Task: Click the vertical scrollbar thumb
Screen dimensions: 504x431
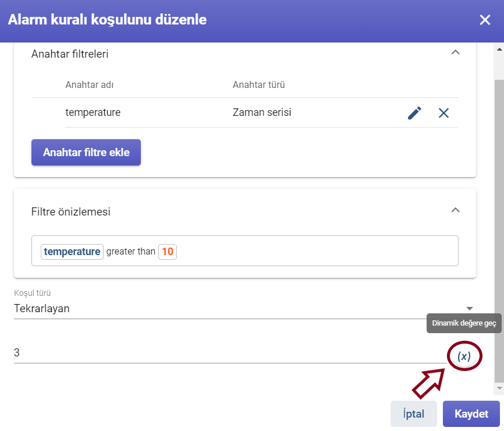Action: click(499, 230)
